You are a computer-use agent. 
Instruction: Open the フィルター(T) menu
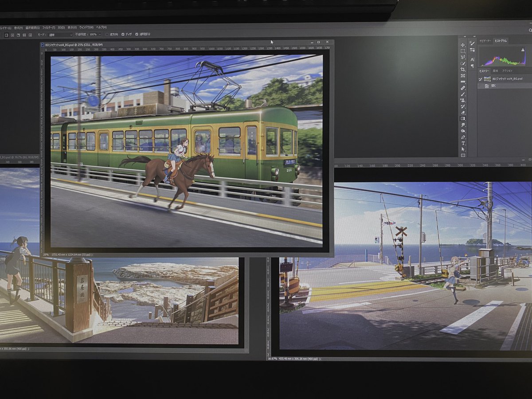(x=49, y=28)
